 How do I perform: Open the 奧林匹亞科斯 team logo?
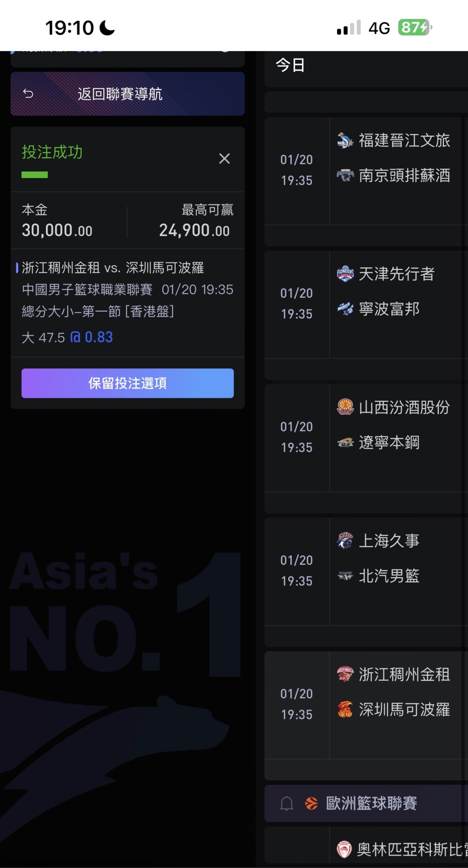pos(344,849)
